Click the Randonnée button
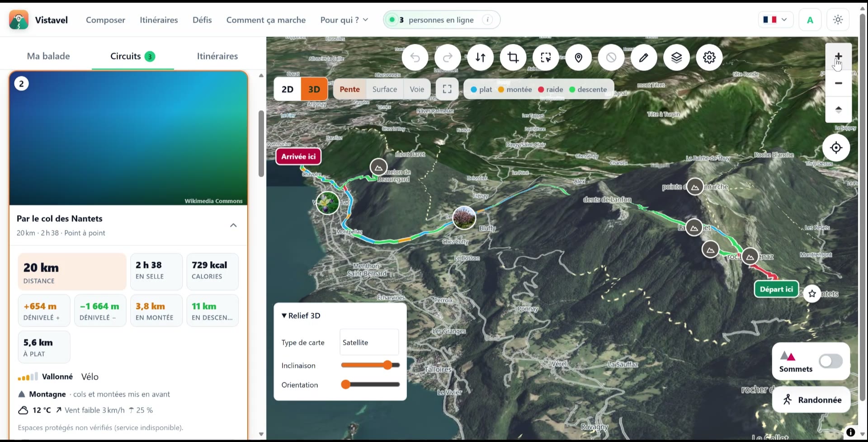 [x=811, y=400]
